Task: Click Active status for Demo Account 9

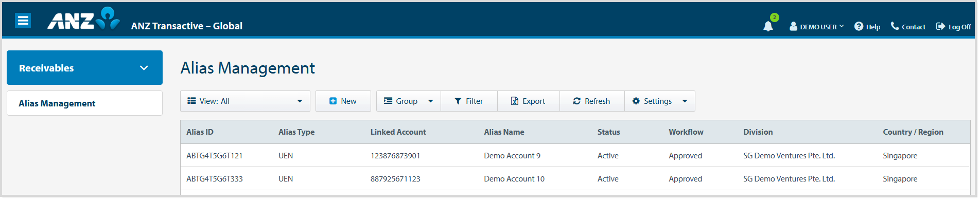Action: point(608,156)
